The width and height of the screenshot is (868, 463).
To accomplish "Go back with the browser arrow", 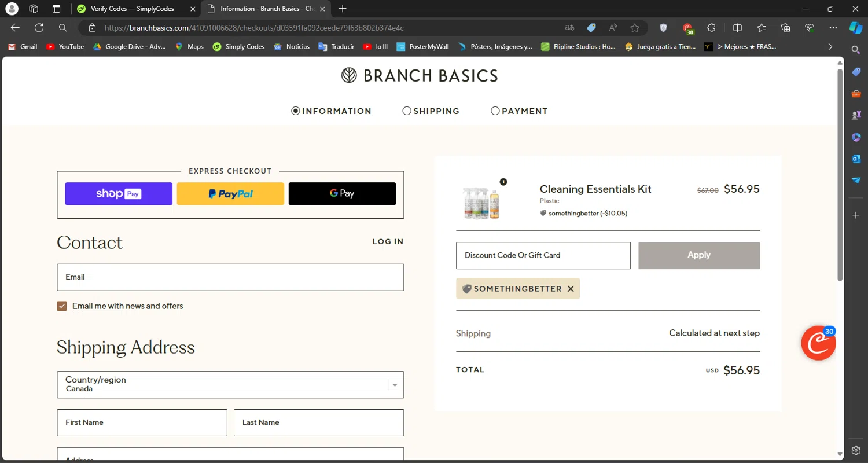I will 15,28.
